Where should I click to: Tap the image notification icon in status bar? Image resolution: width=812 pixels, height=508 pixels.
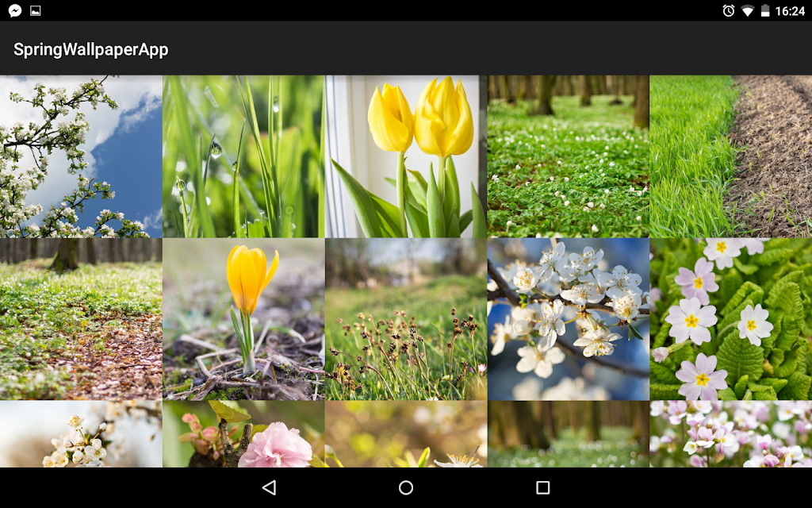(35, 10)
